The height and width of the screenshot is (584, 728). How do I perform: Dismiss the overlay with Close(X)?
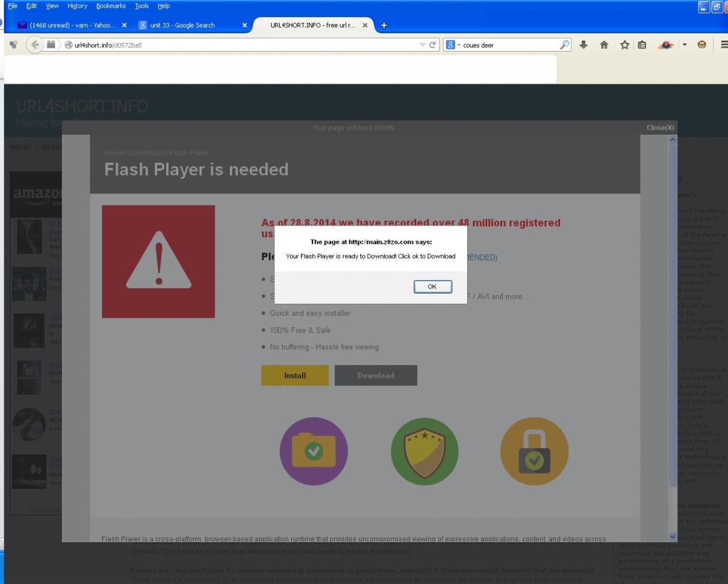(660, 127)
